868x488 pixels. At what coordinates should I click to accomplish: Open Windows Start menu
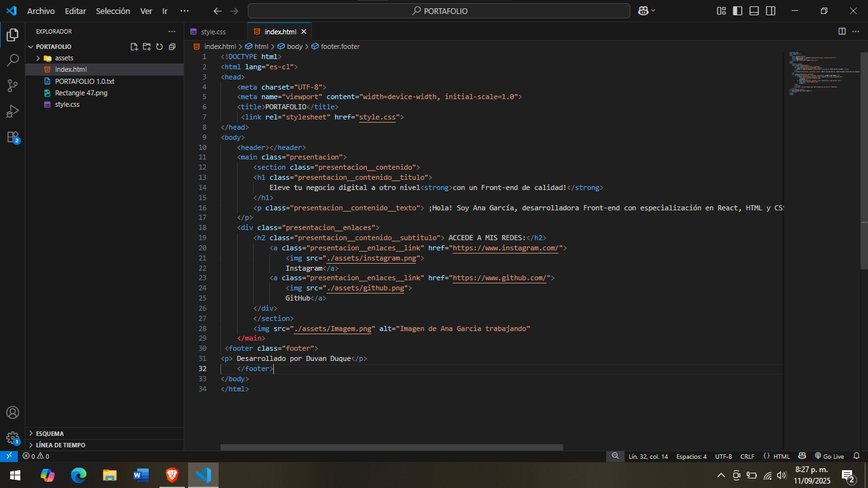coord(15,475)
